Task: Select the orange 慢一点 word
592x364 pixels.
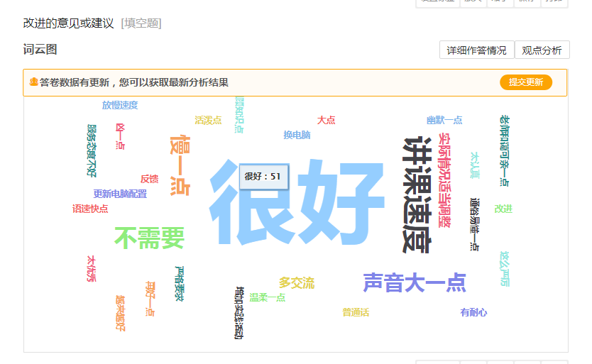Action: pyautogui.click(x=180, y=165)
